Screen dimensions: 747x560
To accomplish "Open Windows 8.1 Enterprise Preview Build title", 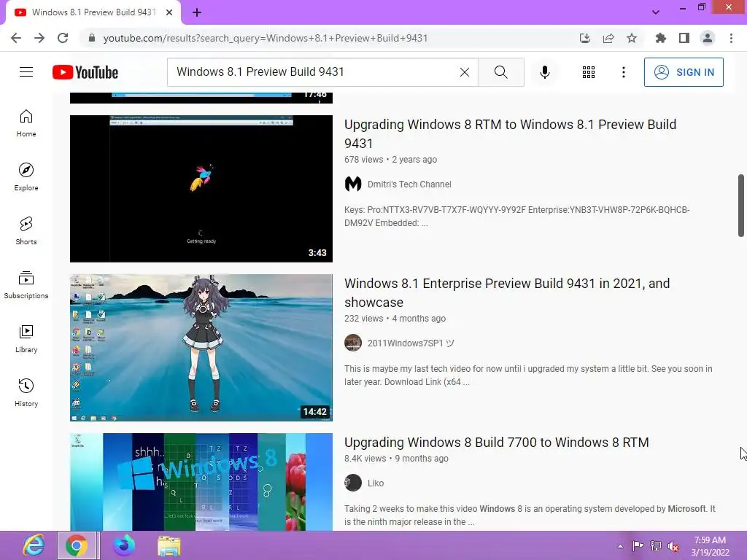I will click(x=507, y=293).
